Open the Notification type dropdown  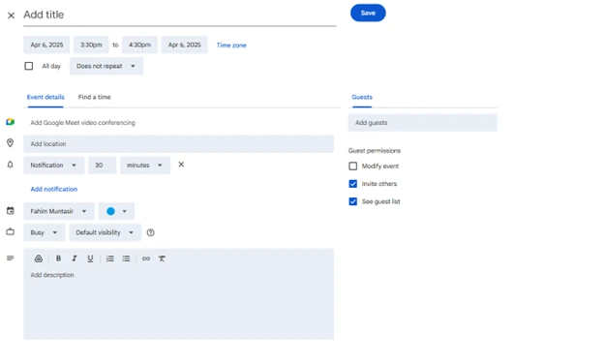click(x=54, y=165)
